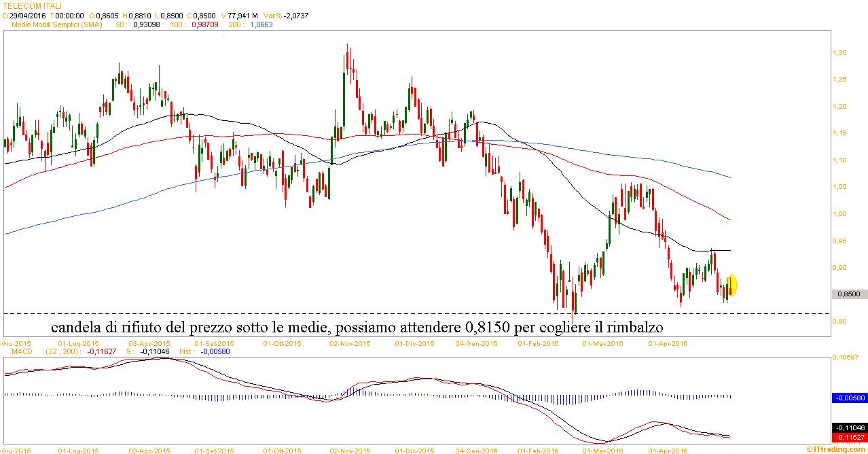Click the SMA 200 value 1,0663

click(262, 24)
